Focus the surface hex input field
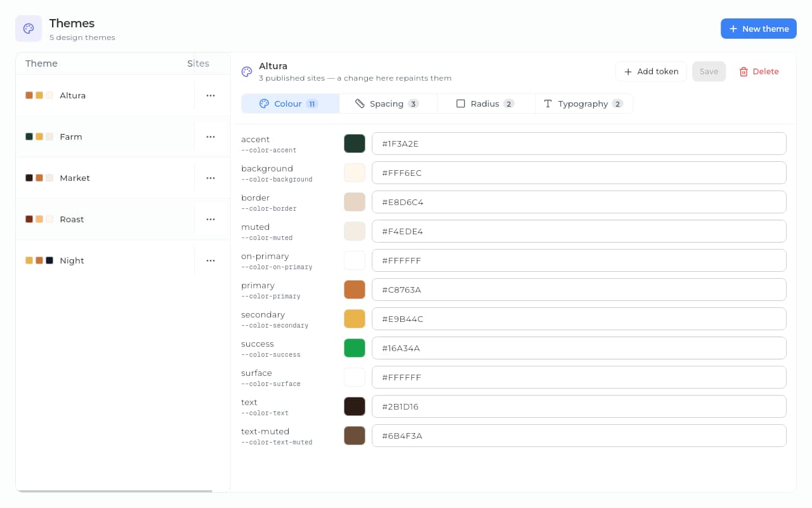Viewport: 812px width, 508px height. click(579, 377)
